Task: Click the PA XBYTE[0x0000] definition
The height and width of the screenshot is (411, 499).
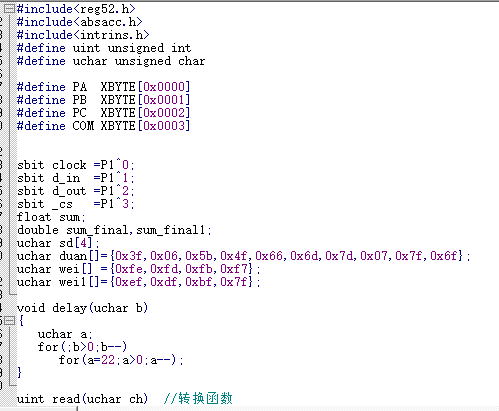Action: pos(104,87)
